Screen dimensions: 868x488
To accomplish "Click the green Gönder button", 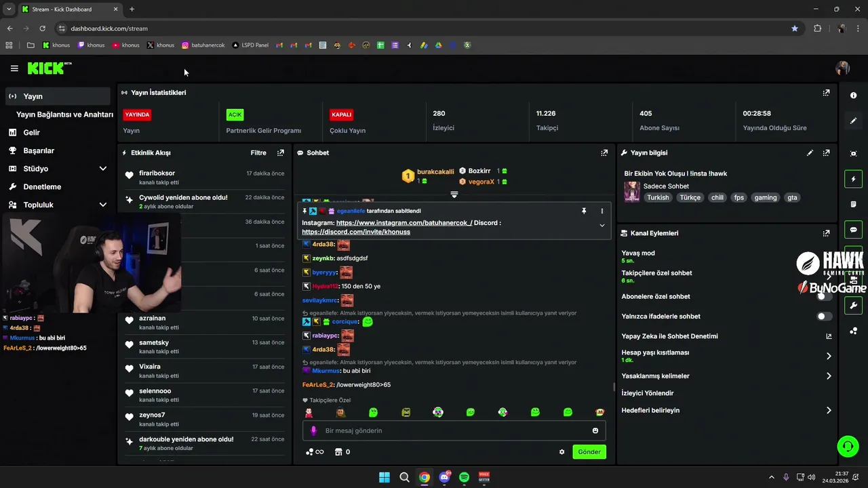I will point(589,452).
